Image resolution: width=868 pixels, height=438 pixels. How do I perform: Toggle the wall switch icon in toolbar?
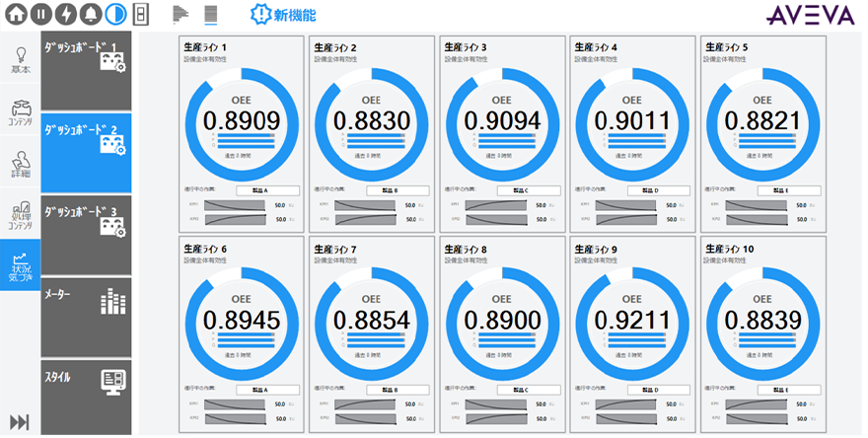click(x=140, y=14)
